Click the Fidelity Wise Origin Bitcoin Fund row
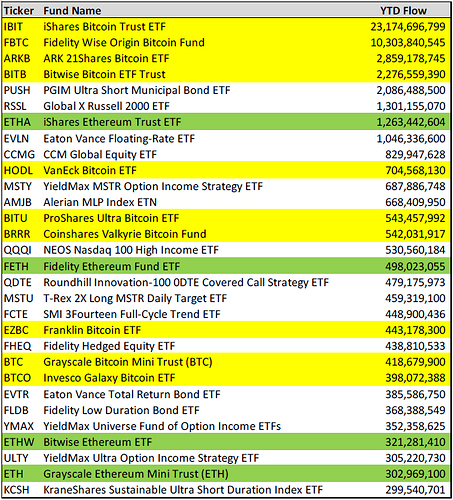The height and width of the screenshot is (500, 453). coord(226,43)
